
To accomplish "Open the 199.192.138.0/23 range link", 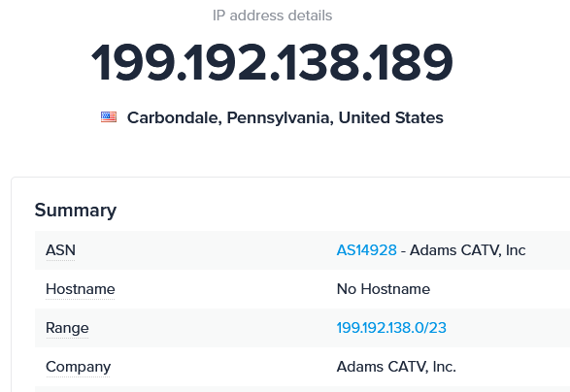I will (391, 328).
